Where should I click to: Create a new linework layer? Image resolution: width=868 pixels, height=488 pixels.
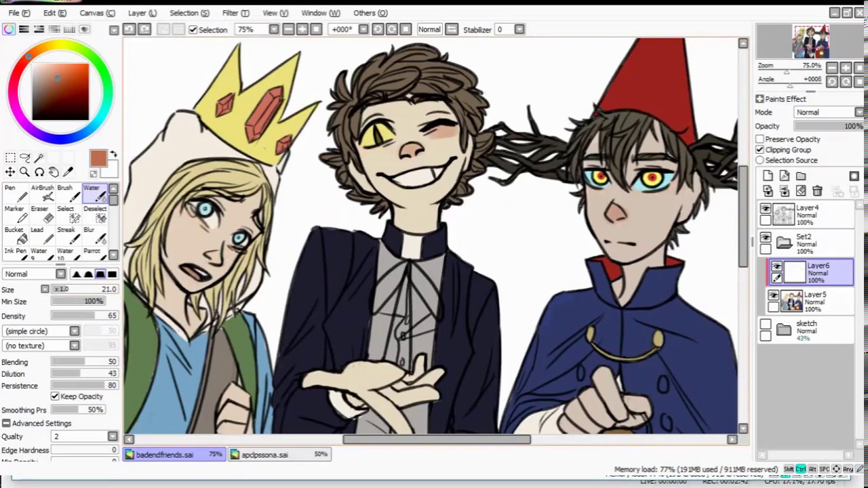[x=785, y=176]
